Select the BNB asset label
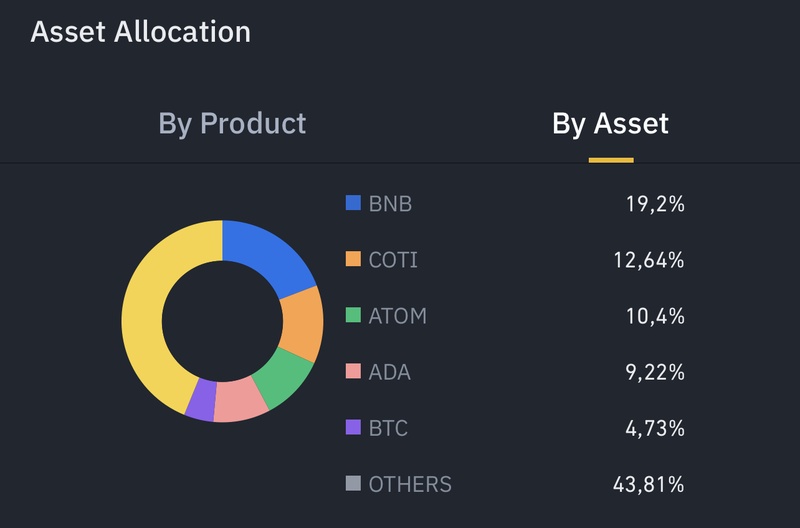This screenshot has height=528, width=800. [390, 204]
